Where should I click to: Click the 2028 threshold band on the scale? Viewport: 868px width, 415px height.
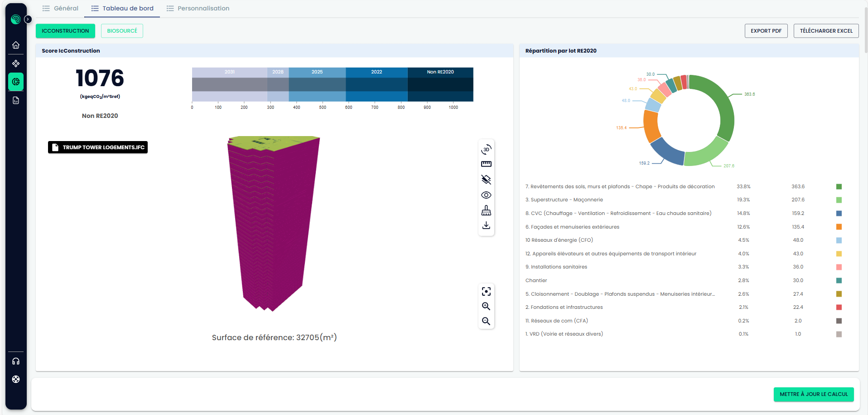point(278,84)
